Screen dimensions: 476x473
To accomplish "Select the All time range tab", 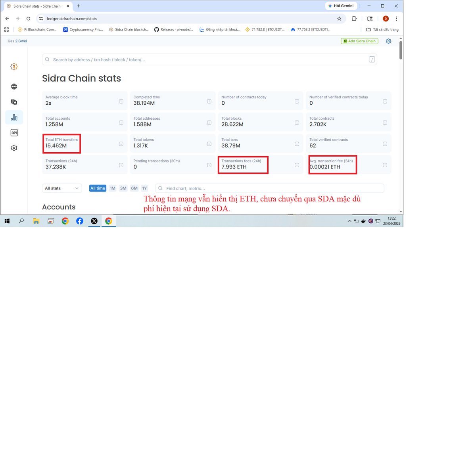I will (98, 188).
